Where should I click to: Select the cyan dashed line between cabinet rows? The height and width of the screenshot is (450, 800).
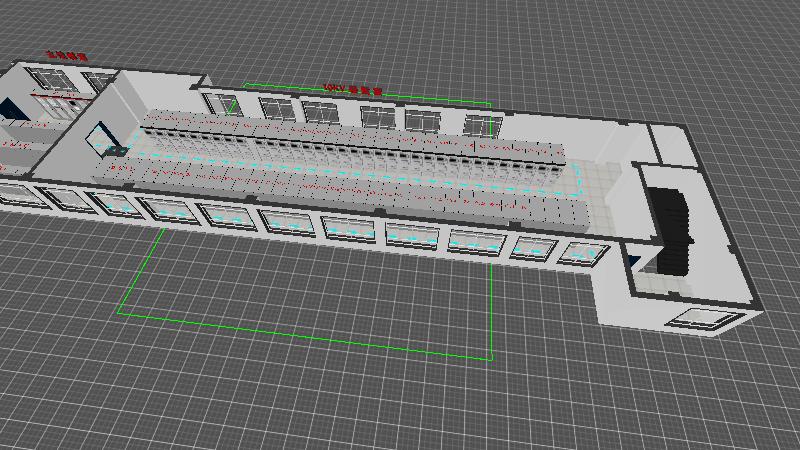point(350,165)
